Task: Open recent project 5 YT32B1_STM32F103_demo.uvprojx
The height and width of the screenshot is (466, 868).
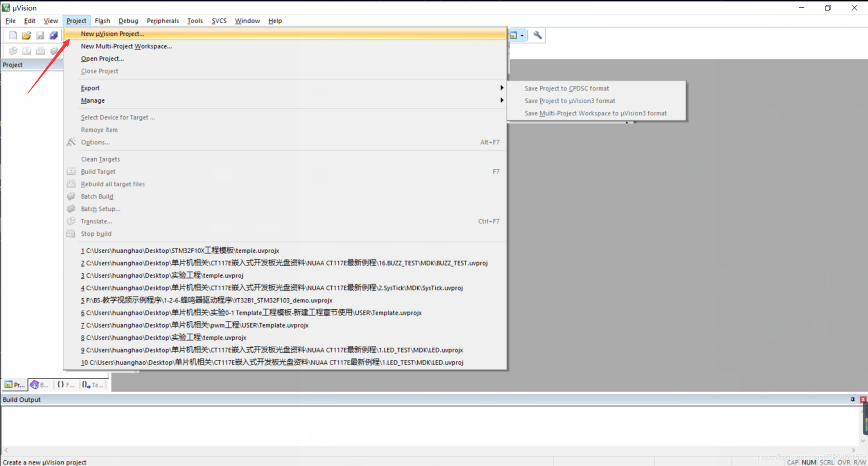Action: point(285,300)
